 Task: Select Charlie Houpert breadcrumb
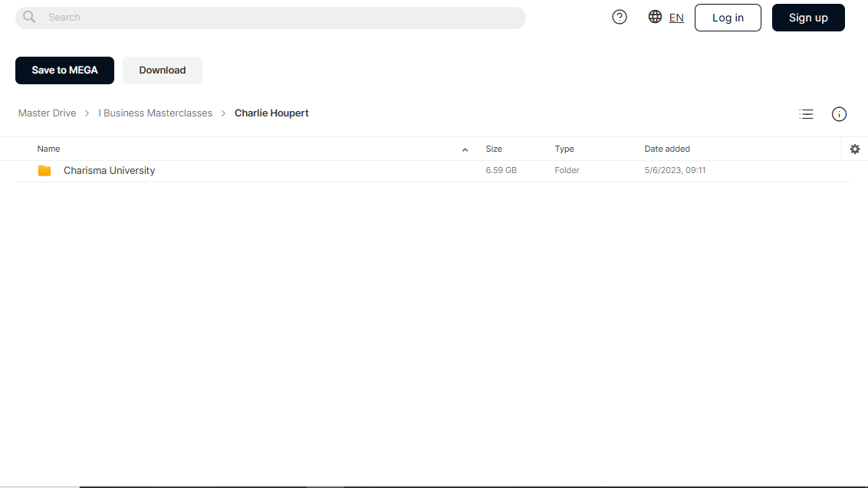click(x=271, y=113)
